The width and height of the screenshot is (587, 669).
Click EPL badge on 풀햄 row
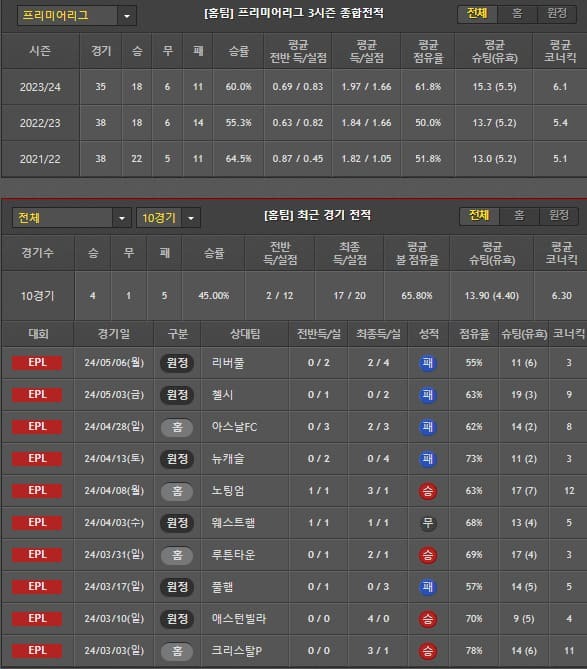point(37,587)
